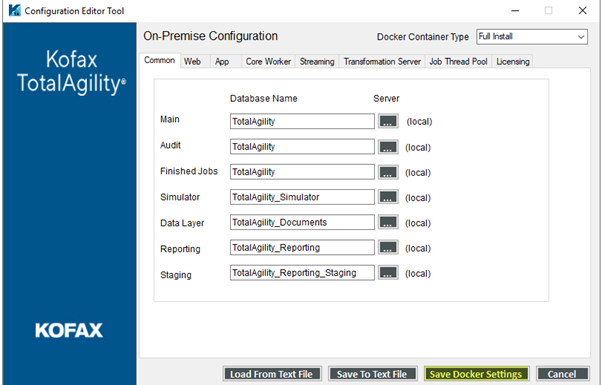
Task: Click the Data Layer row label
Action: point(182,223)
